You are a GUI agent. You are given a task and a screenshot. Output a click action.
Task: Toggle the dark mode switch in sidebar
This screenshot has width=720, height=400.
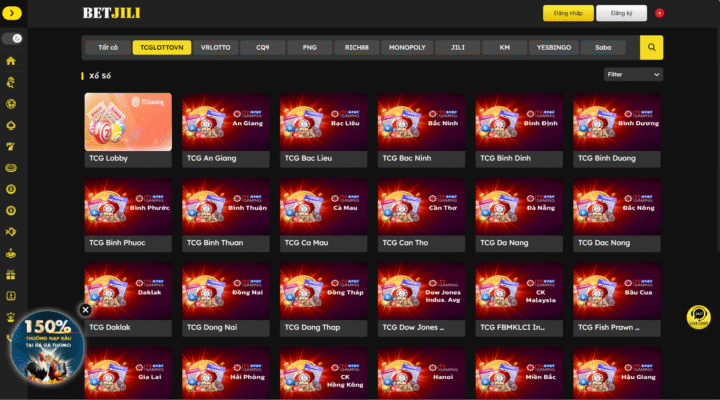coord(12,39)
